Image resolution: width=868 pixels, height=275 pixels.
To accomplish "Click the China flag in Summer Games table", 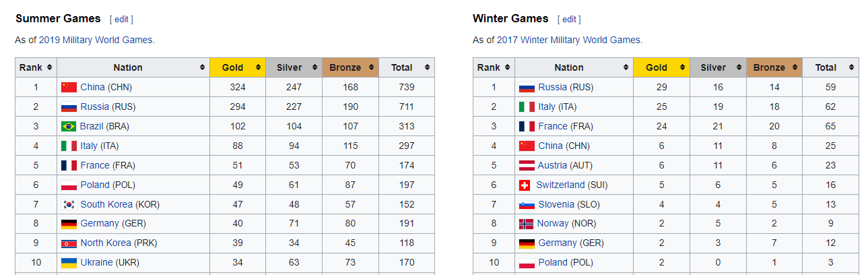I will pos(69,87).
